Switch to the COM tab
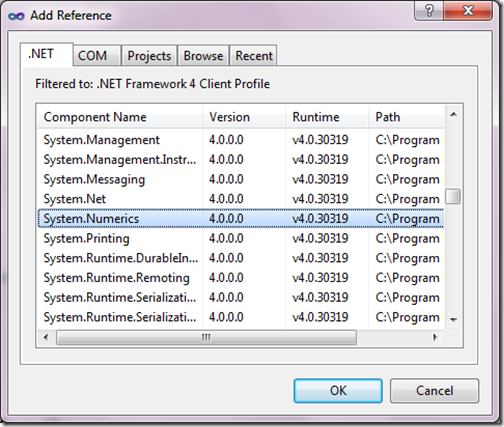This screenshot has width=504, height=427. (x=97, y=55)
